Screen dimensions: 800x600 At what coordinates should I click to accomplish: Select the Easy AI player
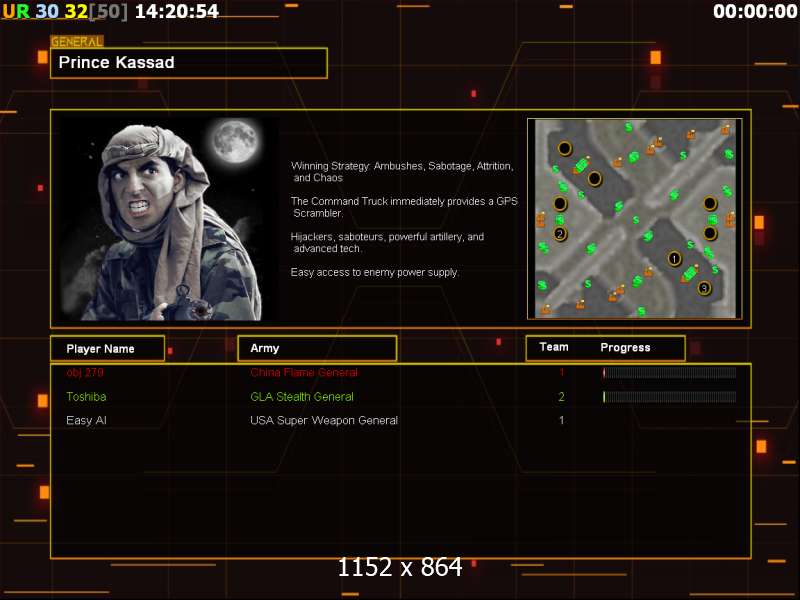86,420
